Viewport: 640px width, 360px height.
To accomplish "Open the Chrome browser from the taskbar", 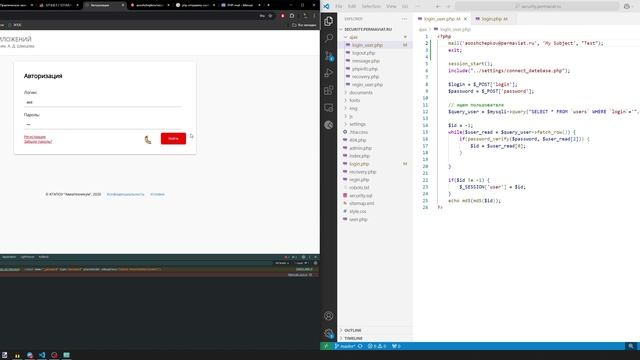I will pos(29,355).
